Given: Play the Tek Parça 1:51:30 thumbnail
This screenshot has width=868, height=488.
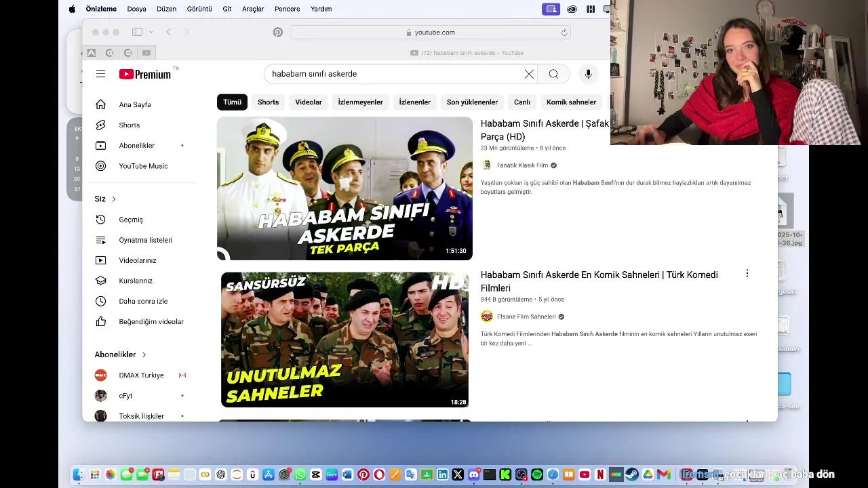Looking at the screenshot, I should pos(344,188).
